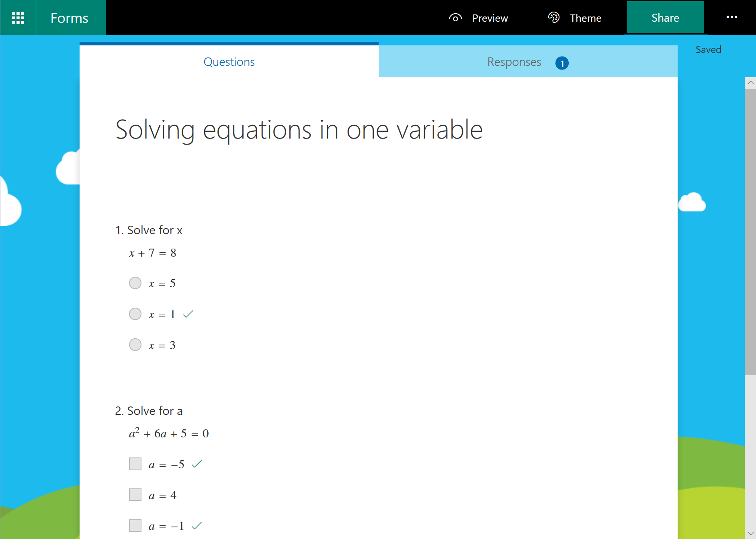The height and width of the screenshot is (539, 756).
Task: Open the Theme palette icon
Action: [x=553, y=18]
